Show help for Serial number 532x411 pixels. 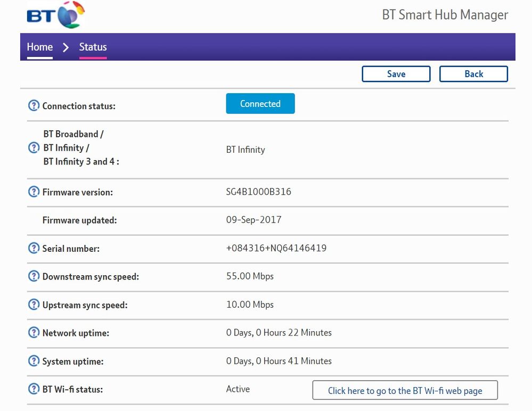click(34, 248)
